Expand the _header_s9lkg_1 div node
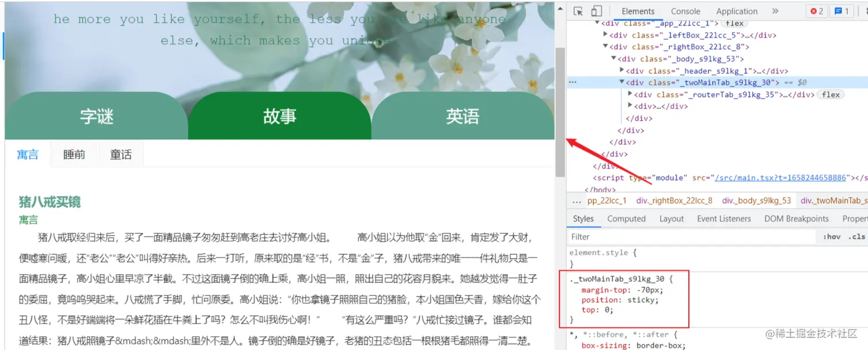This screenshot has width=868, height=350. point(622,71)
